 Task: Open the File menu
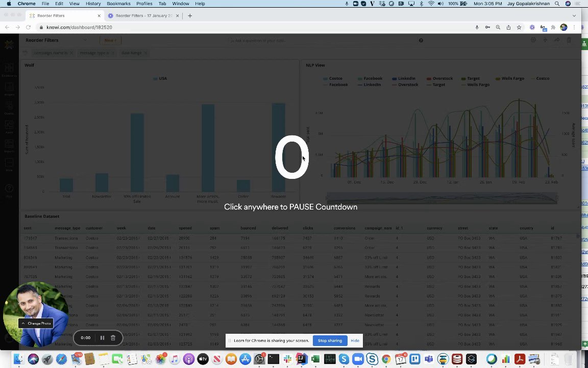45,4
